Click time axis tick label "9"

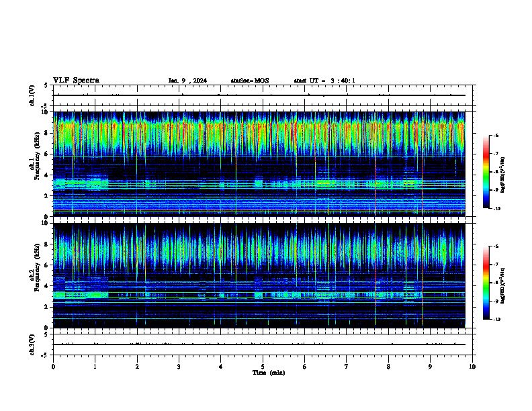430,367
